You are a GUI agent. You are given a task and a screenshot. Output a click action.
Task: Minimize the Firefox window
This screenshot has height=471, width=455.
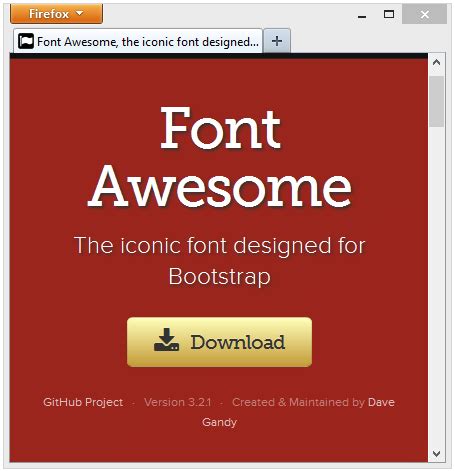(362, 15)
